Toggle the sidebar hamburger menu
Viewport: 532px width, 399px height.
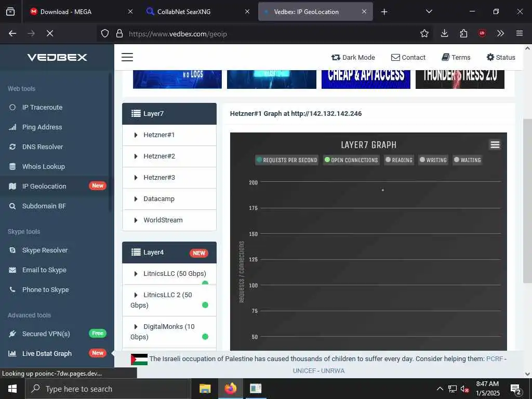(x=127, y=57)
